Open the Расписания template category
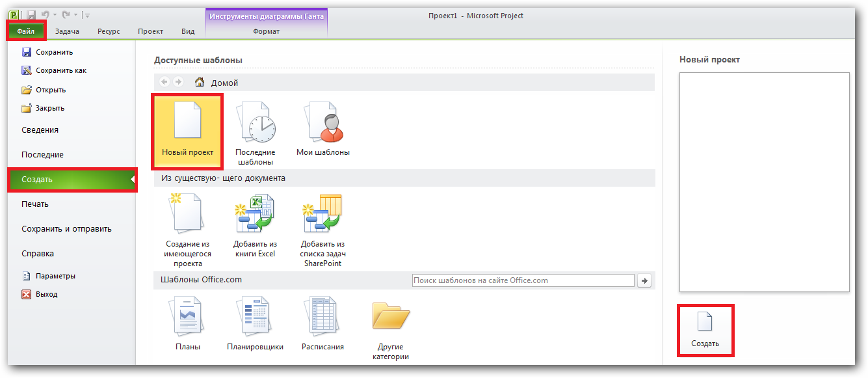The image size is (868, 378). point(323,323)
